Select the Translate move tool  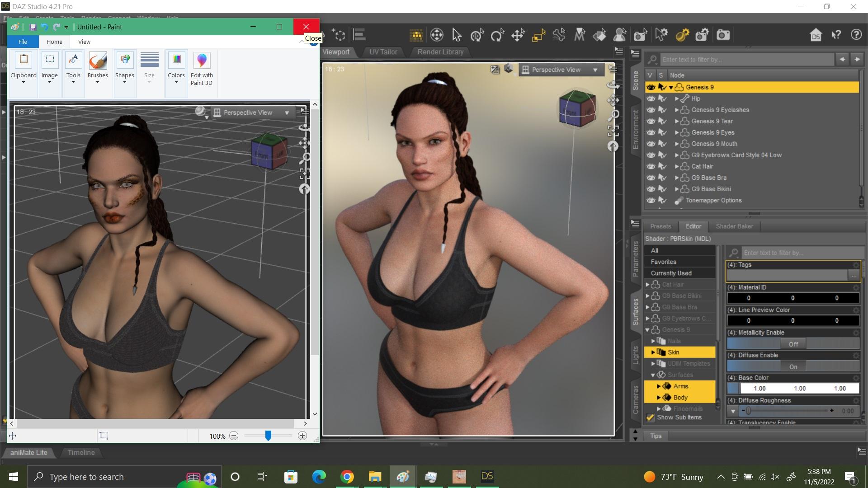(518, 35)
